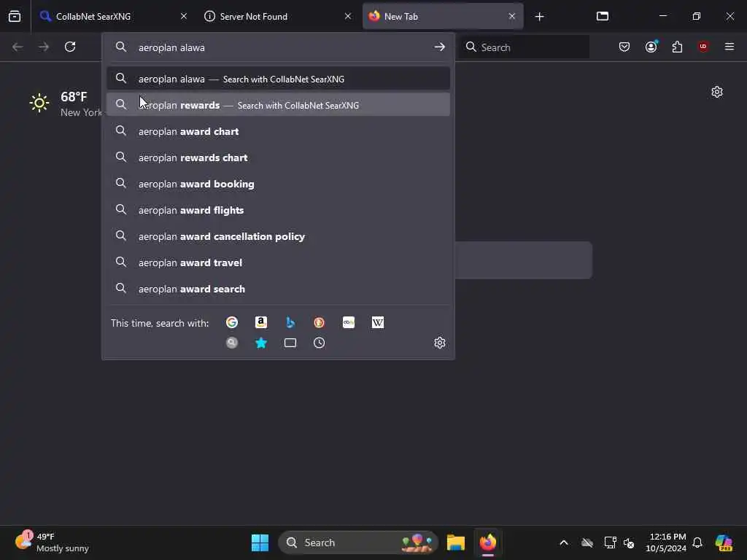Pick the 'aeroplan award booking' suggestion
747x560 pixels.
click(278, 183)
